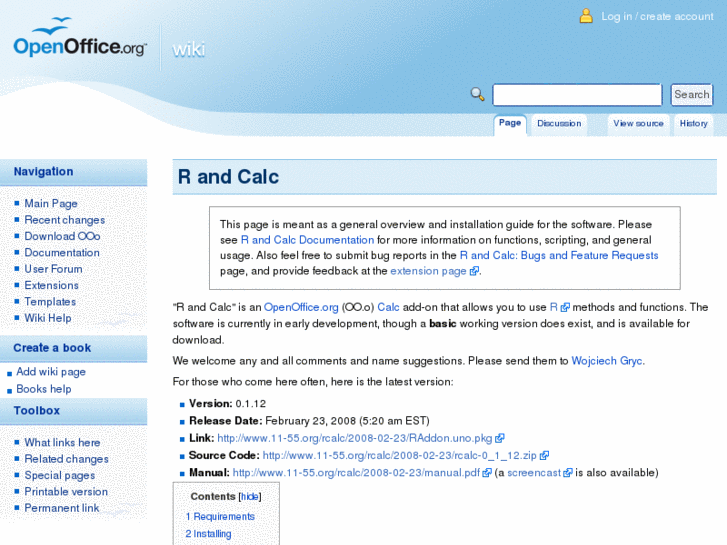
Task: Open Books help link
Action: pos(44,389)
